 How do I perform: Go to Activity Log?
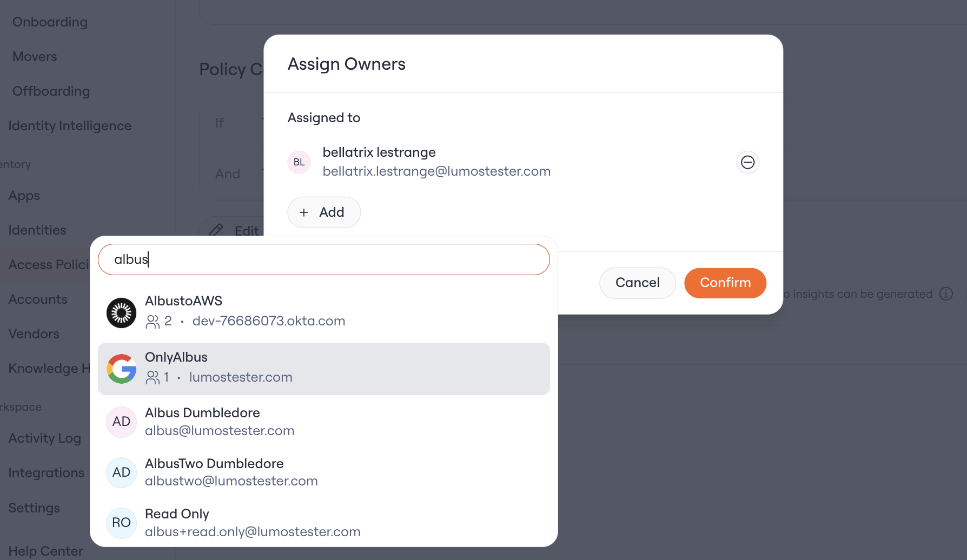[x=45, y=438]
